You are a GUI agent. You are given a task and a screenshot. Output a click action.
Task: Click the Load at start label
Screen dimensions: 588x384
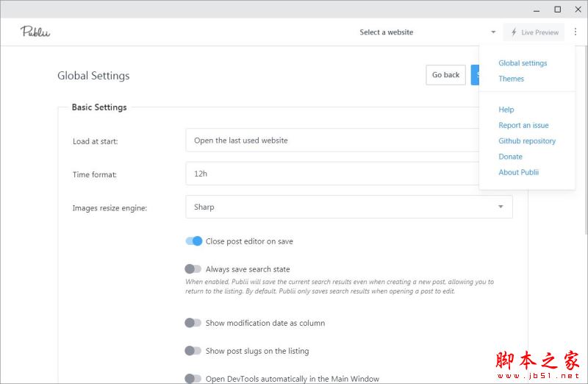coord(96,141)
